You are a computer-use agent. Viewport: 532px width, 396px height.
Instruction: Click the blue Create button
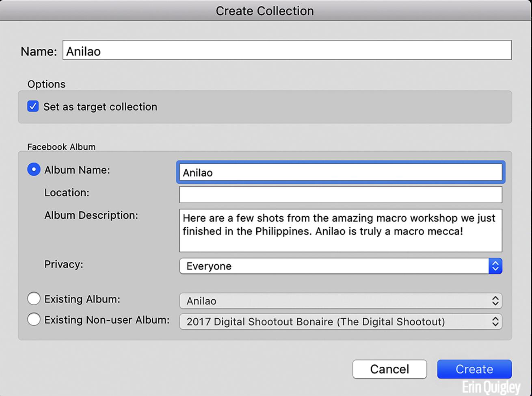pos(474,369)
